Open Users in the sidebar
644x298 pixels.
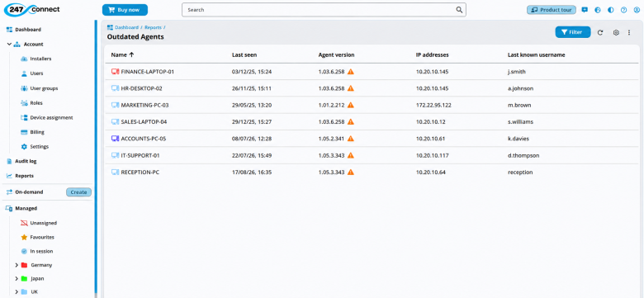(x=32, y=73)
